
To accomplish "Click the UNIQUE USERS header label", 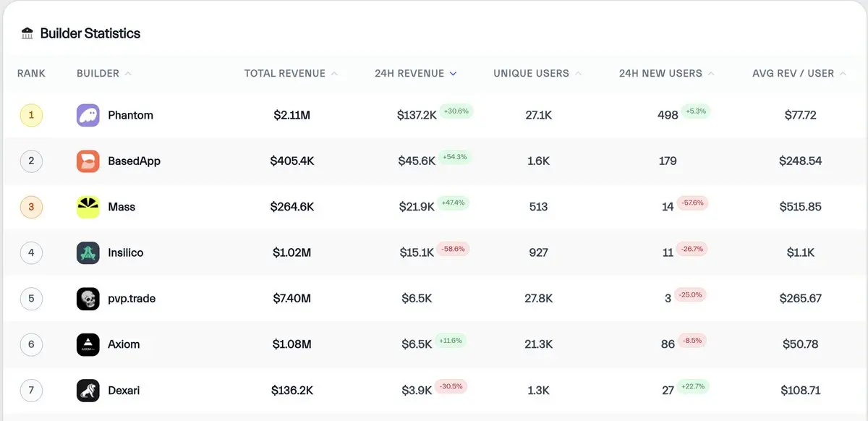I will click(532, 73).
